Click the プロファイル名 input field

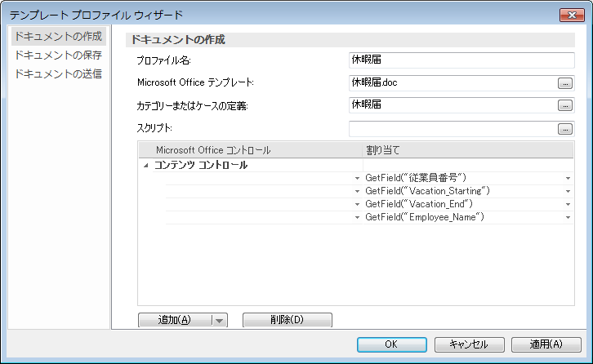(461, 60)
